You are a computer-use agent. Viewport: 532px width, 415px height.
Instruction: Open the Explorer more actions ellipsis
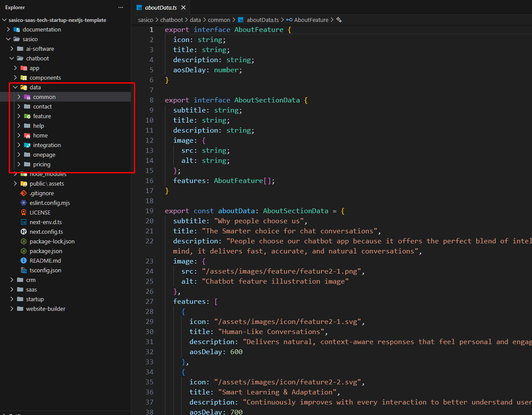[x=121, y=7]
